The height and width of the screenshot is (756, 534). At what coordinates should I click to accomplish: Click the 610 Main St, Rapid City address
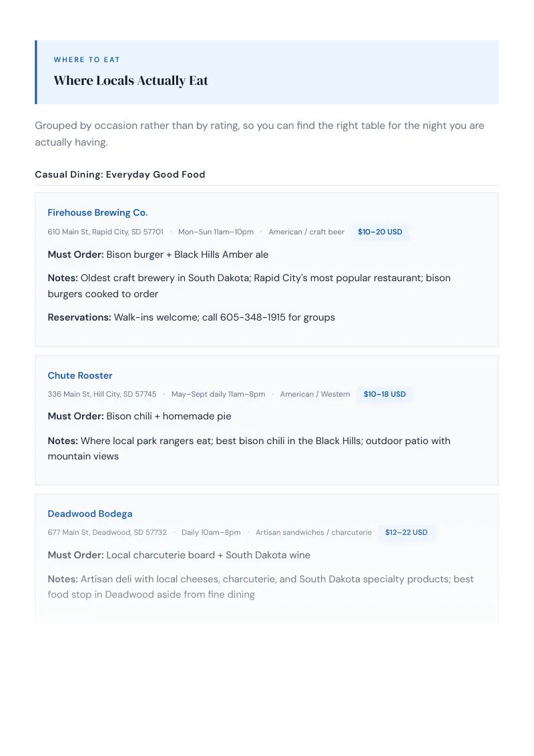pos(105,232)
